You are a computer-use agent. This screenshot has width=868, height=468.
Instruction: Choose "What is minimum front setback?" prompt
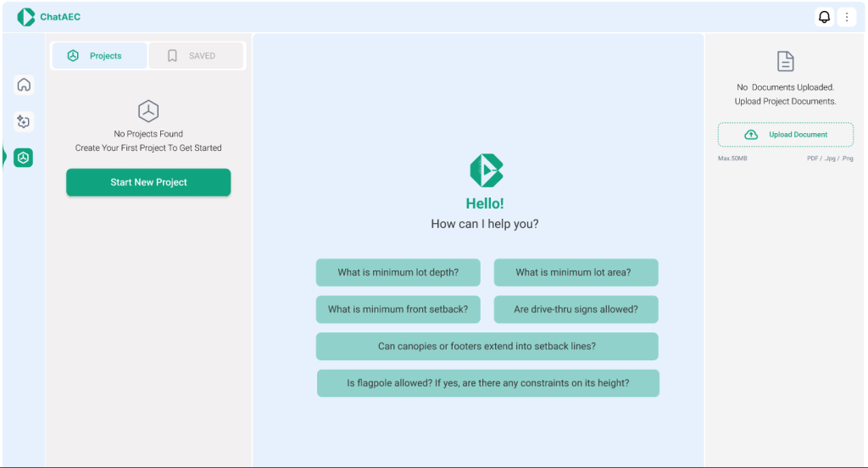click(398, 309)
